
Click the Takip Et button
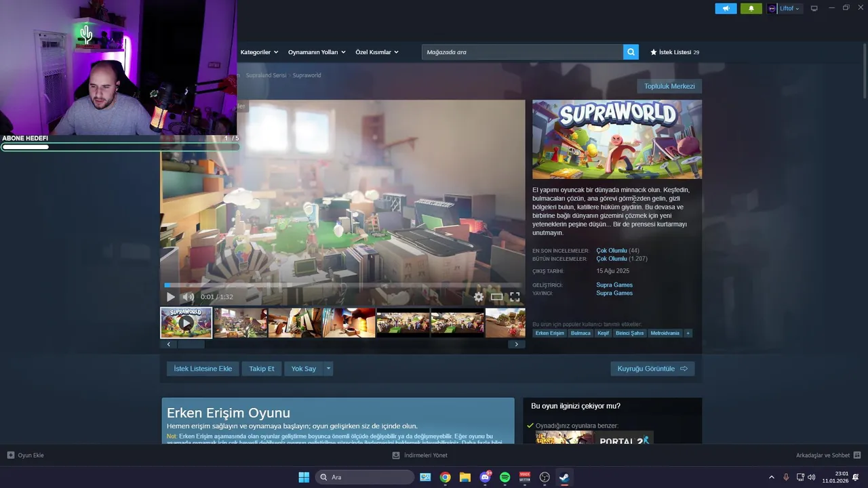click(x=262, y=369)
